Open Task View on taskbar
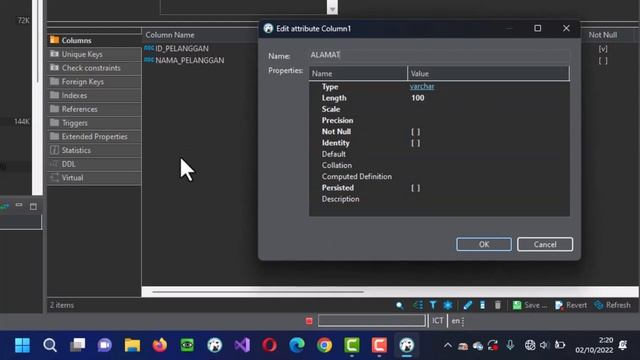Image resolution: width=640 pixels, height=360 pixels. 77,345
